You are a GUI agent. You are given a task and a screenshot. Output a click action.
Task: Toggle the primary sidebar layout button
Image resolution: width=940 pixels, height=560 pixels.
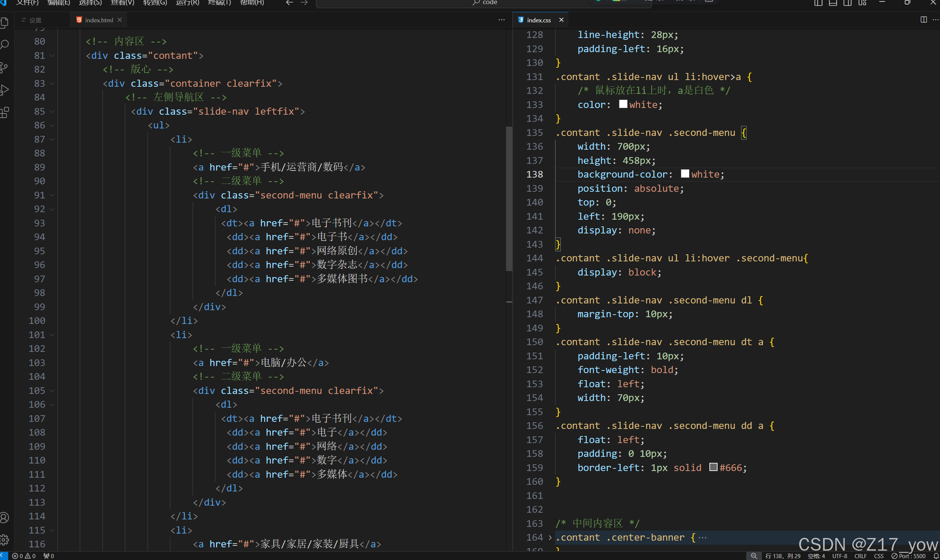pyautogui.click(x=818, y=3)
